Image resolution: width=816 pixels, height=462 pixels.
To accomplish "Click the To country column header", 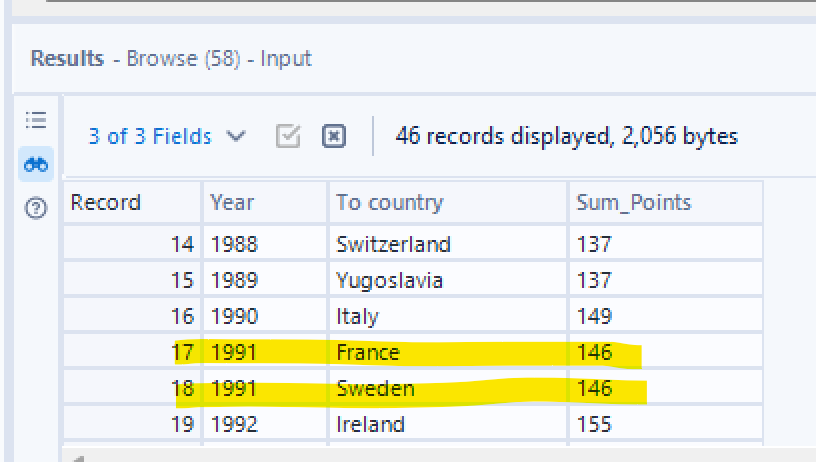I will pos(448,202).
